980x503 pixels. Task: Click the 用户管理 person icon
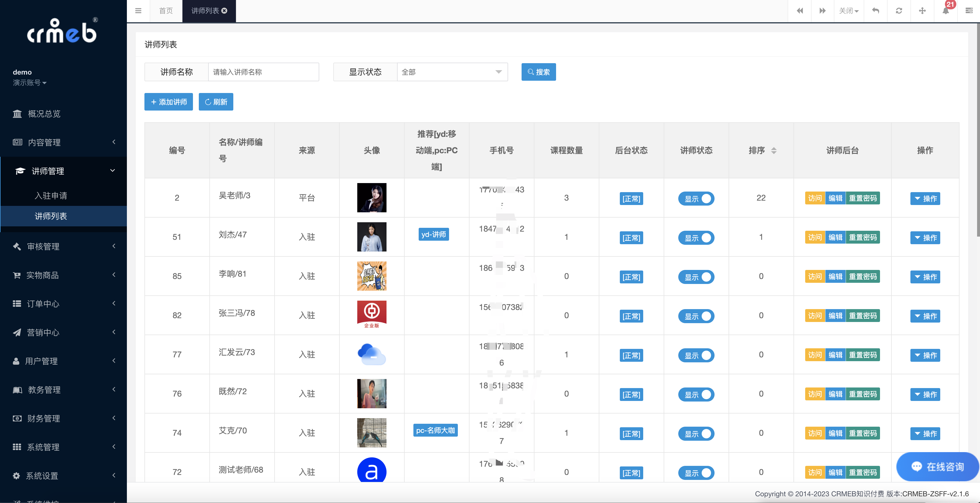[16, 361]
